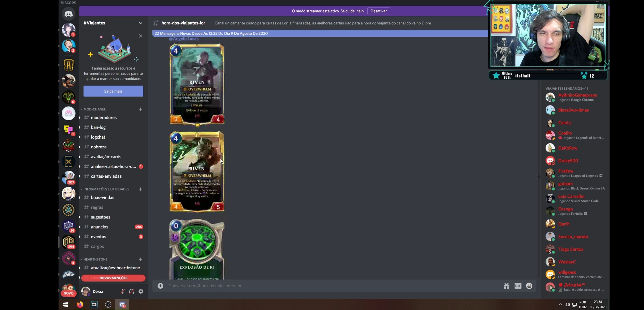Open #Viajantes server dropdown menu
Viewport: 644px width, 310px height.
coord(141,23)
